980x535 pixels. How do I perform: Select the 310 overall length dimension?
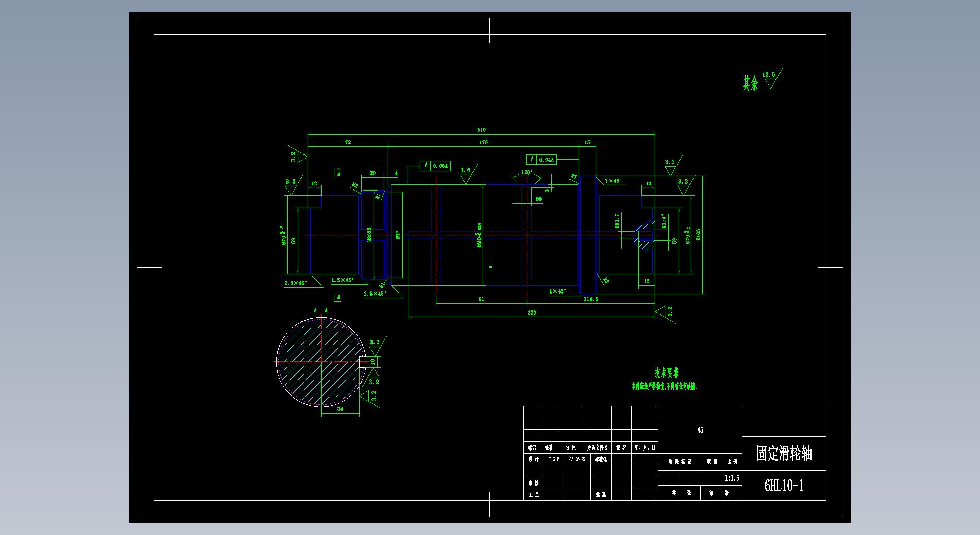point(481,130)
